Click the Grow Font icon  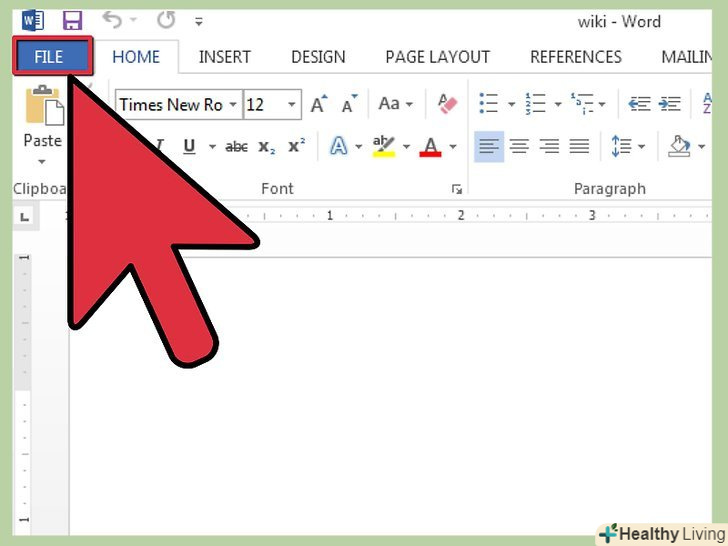click(x=319, y=104)
